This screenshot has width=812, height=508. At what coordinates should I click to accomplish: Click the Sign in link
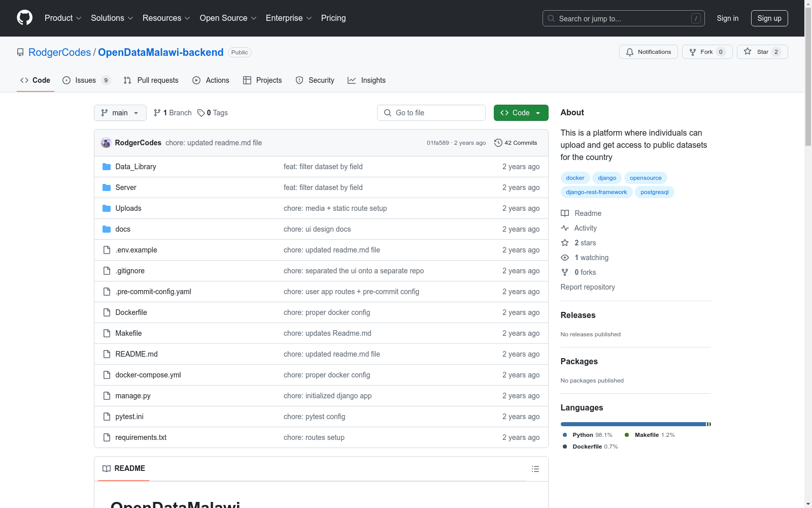(x=728, y=18)
